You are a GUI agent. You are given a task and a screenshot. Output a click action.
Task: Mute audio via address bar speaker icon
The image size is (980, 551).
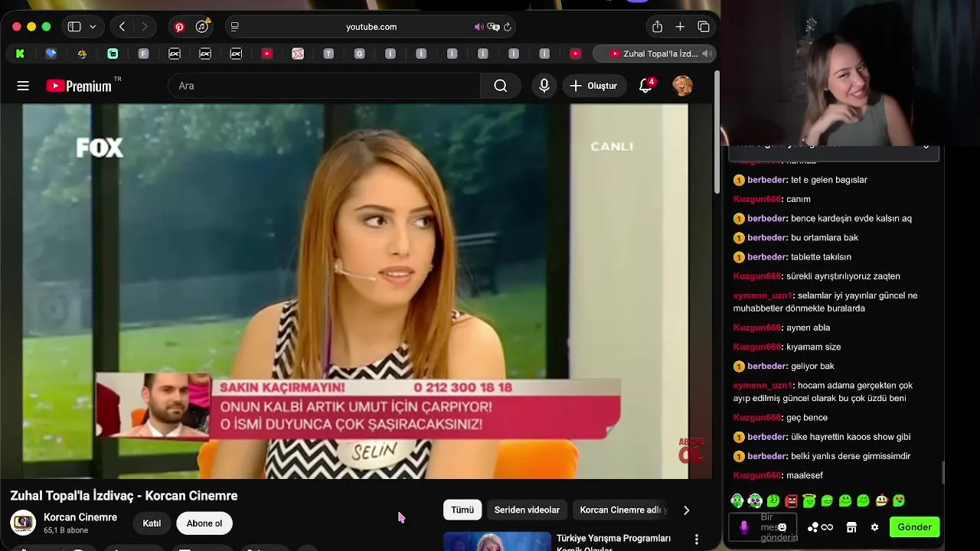[479, 27]
